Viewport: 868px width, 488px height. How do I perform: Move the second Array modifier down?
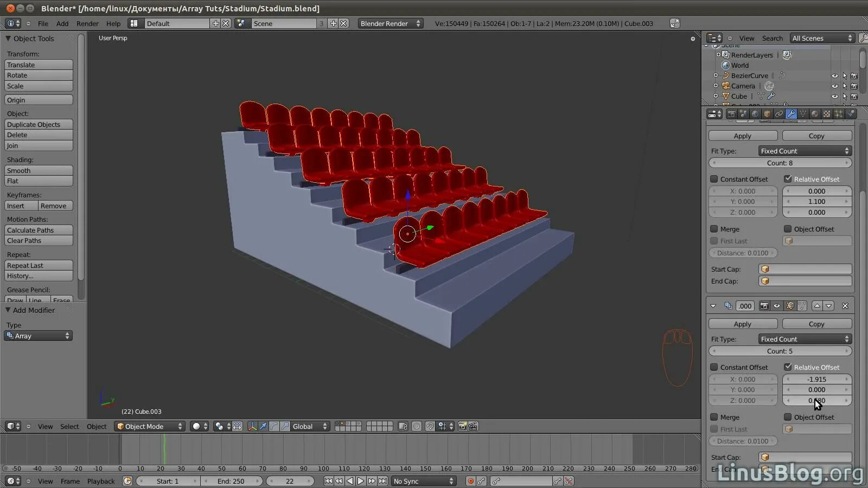tap(828, 306)
